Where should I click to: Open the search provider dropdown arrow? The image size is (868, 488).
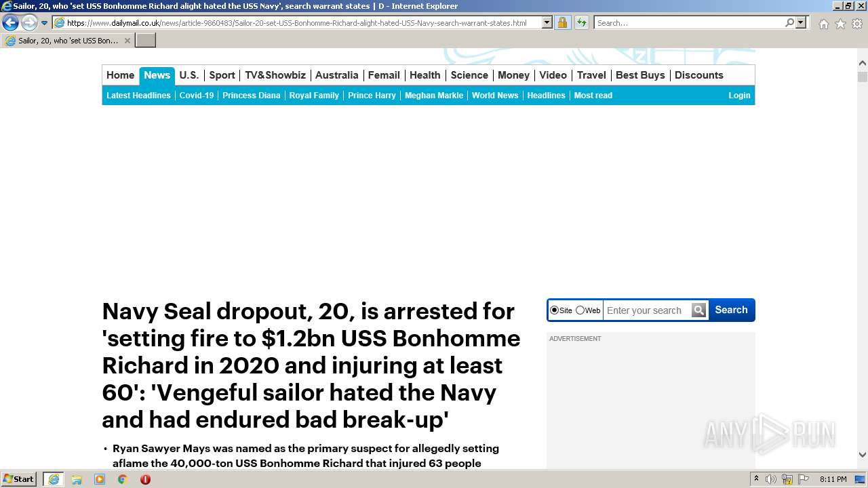click(x=801, y=22)
